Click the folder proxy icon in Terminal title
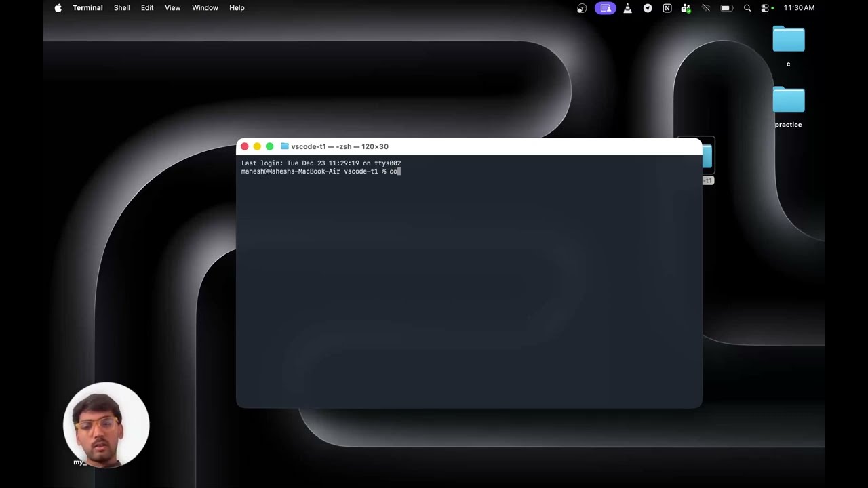Screen dimensions: 868x488 (285, 146)
